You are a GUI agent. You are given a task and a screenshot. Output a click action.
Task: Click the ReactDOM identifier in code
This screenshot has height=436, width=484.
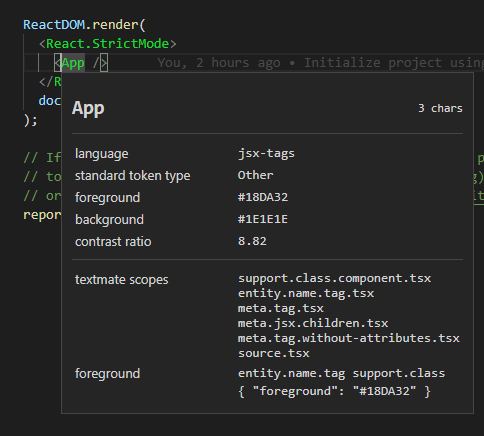54,25
